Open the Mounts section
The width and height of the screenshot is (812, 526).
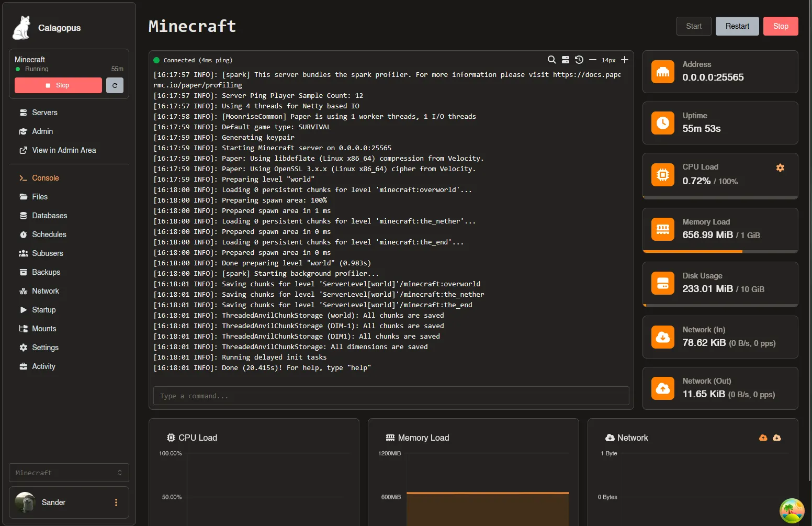[69, 329]
